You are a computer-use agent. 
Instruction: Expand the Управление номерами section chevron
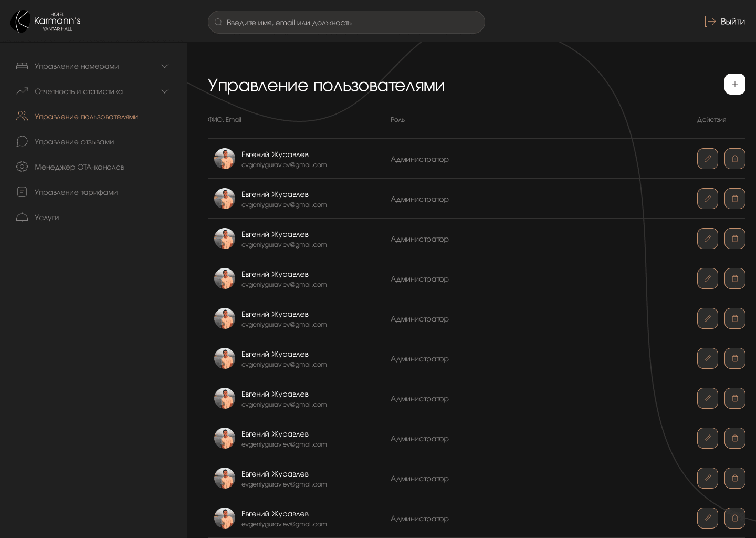[165, 66]
